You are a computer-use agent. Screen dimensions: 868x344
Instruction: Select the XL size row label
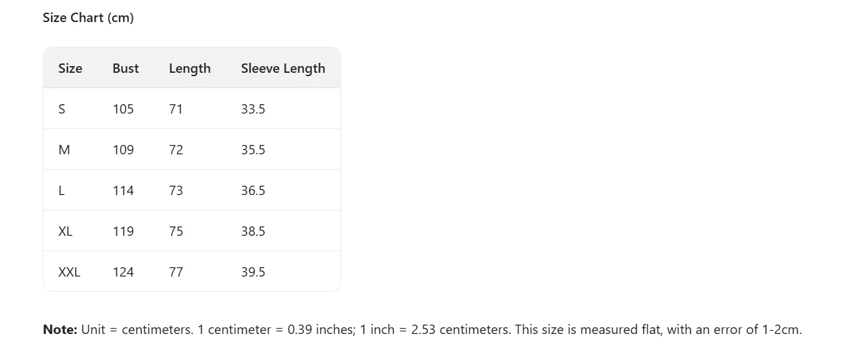[x=65, y=231]
